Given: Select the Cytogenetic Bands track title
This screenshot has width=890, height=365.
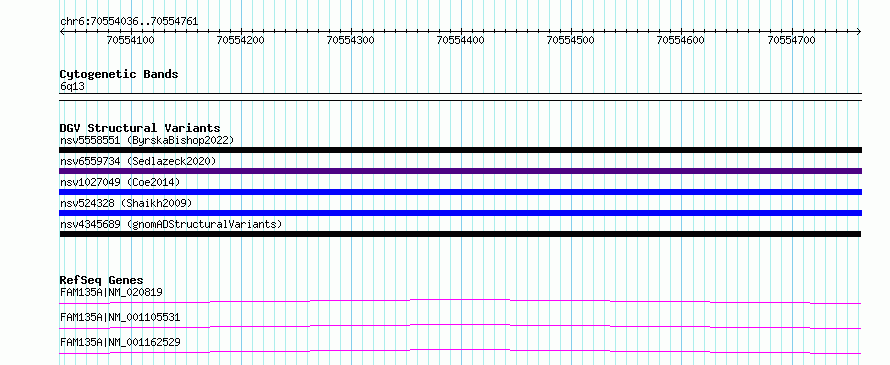Looking at the screenshot, I should click(x=119, y=74).
